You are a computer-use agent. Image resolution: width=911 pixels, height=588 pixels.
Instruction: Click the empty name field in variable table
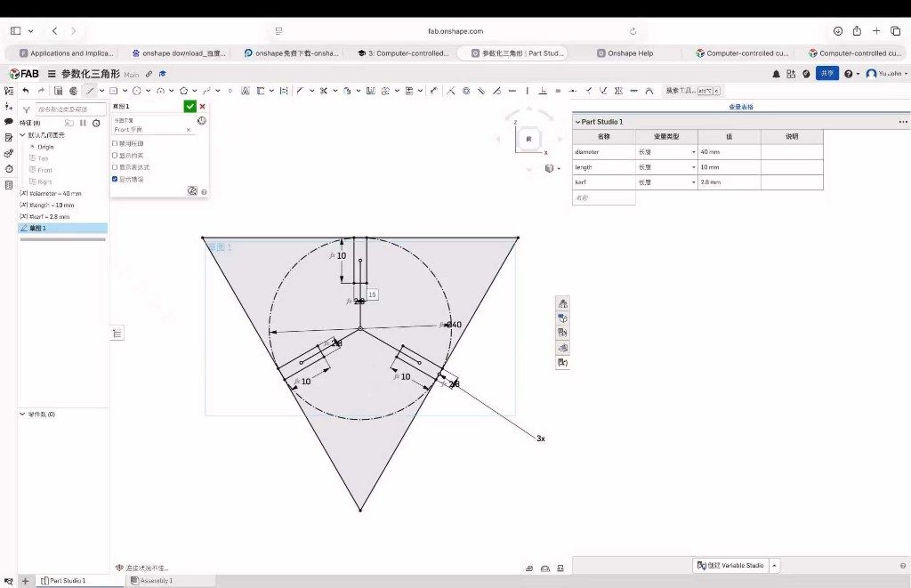[x=604, y=198]
